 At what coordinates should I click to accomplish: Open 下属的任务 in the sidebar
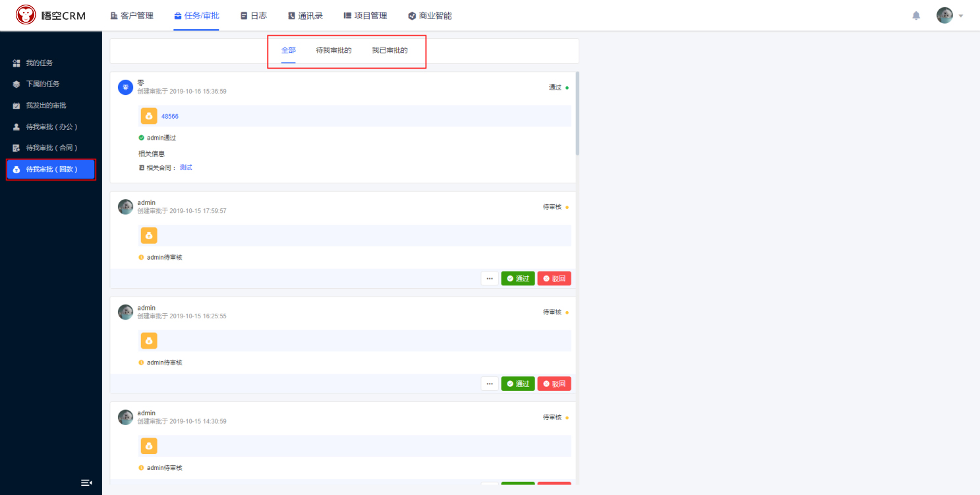pos(43,84)
